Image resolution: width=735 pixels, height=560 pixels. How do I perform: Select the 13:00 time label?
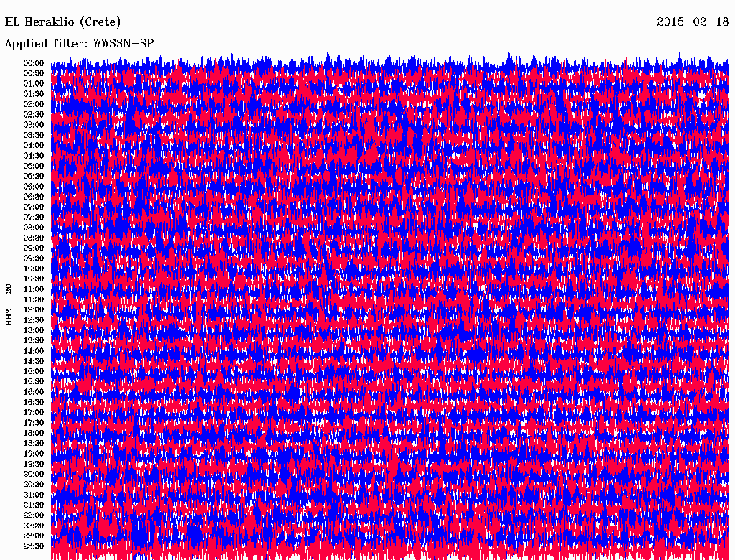coord(33,331)
